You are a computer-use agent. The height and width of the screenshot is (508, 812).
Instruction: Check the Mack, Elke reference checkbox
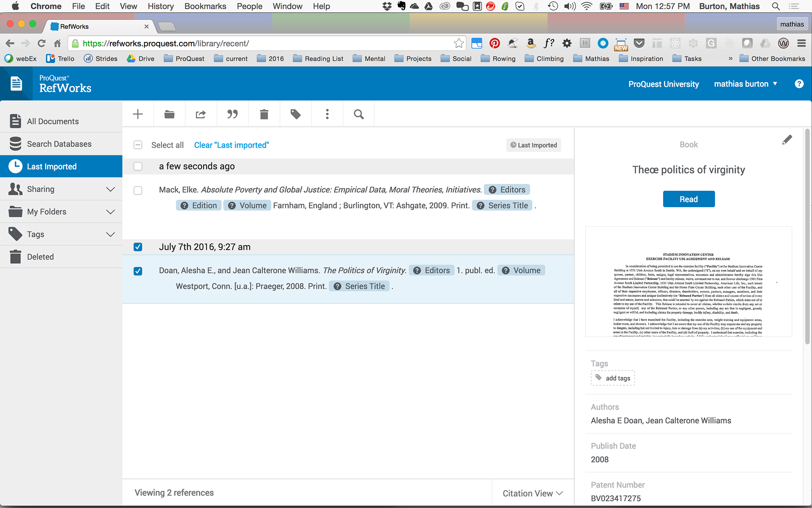click(138, 190)
